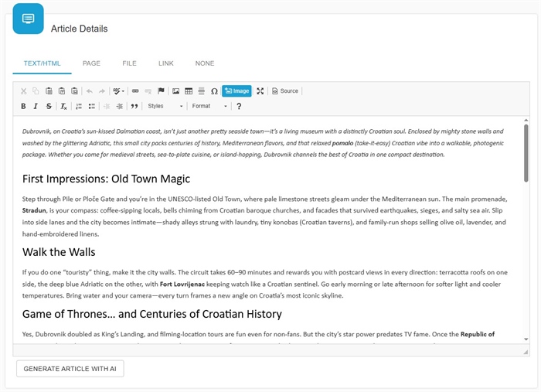
Task: Switch to the PAGE tab
Action: (91, 63)
